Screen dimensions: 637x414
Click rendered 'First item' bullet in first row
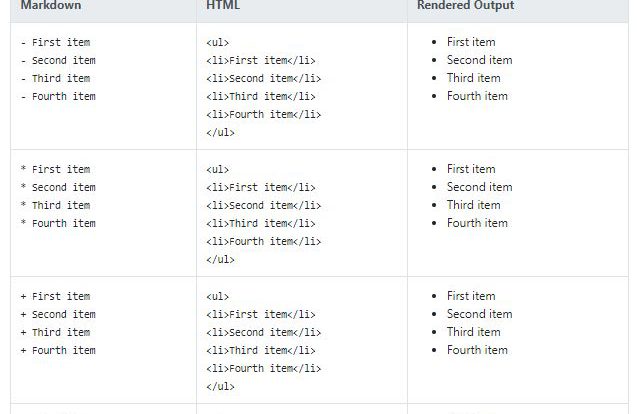[471, 42]
